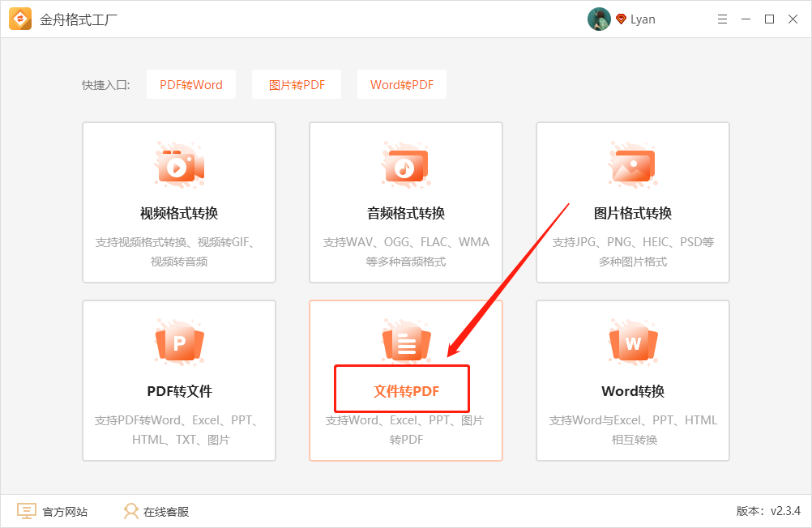Click description 支持视频格式转换、视频转GIF、视频转音频
The height and width of the screenshot is (528, 812).
(x=175, y=252)
